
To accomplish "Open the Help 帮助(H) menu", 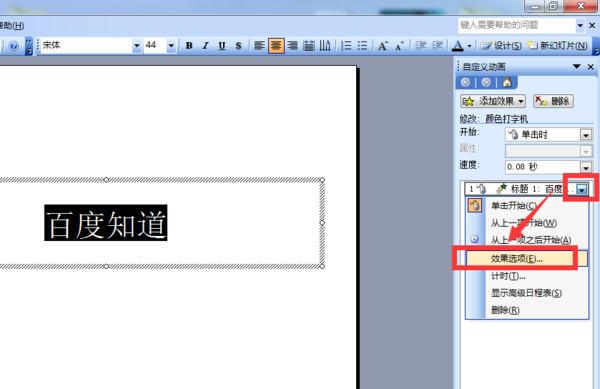I will (x=12, y=26).
